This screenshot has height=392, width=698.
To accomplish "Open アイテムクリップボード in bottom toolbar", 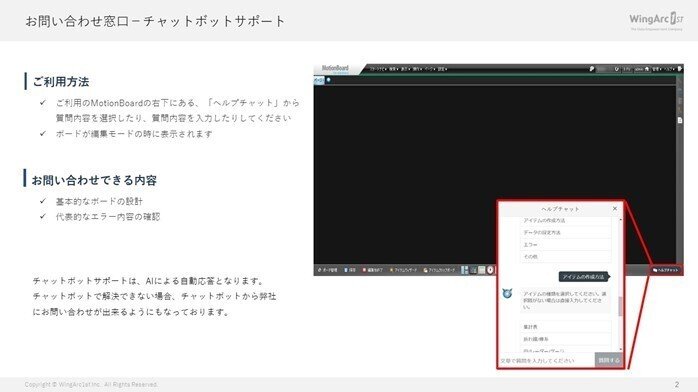I will [x=439, y=270].
